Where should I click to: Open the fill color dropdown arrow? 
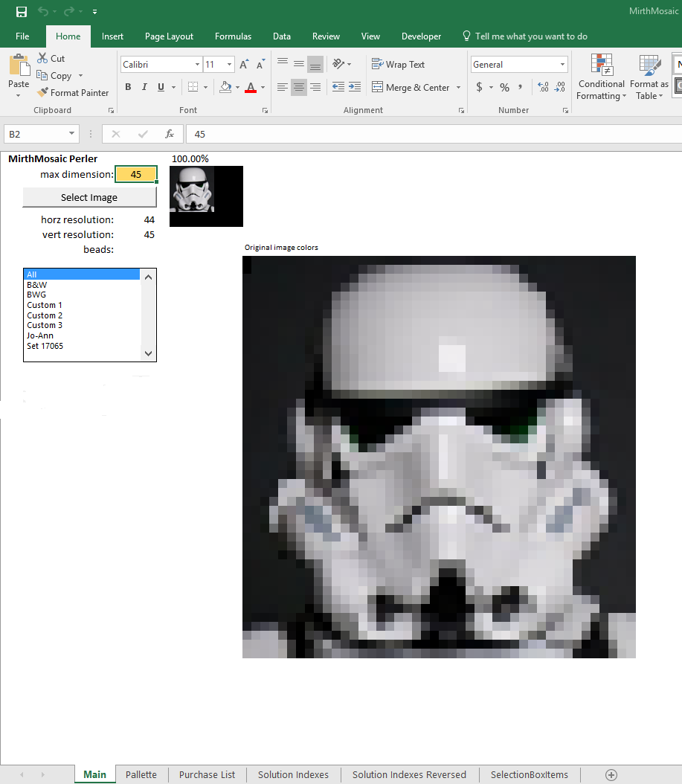(237, 87)
